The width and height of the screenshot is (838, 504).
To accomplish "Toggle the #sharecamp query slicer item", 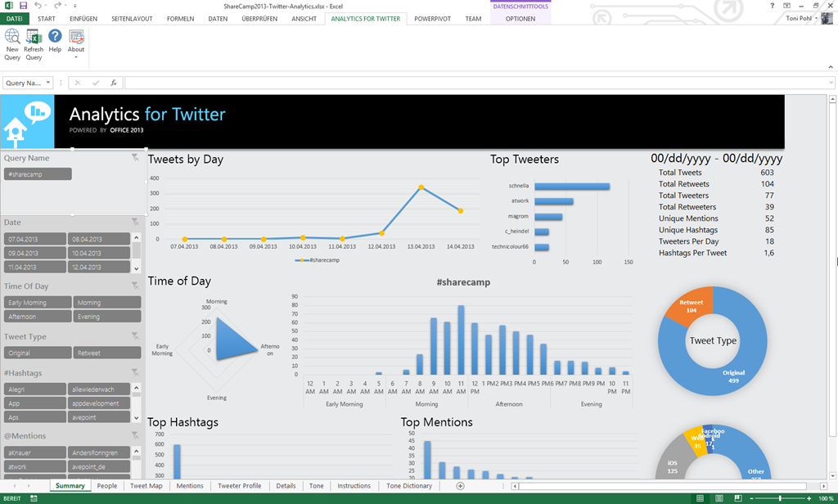I will click(x=38, y=174).
